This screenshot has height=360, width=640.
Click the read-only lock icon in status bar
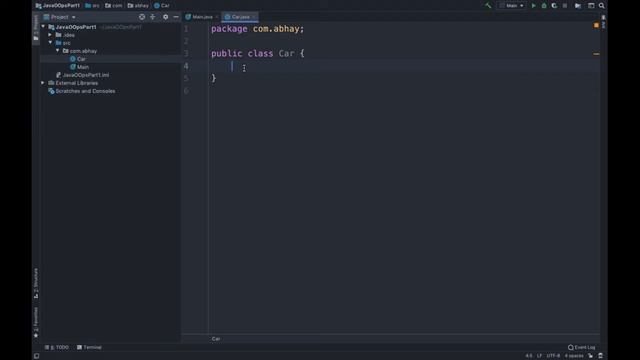[591, 356]
